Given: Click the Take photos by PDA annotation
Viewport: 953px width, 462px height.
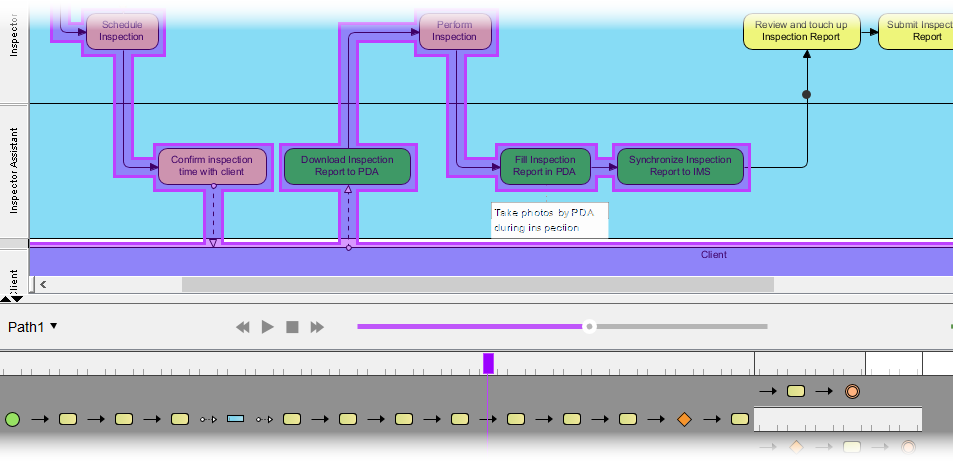Looking at the screenshot, I should (549, 220).
